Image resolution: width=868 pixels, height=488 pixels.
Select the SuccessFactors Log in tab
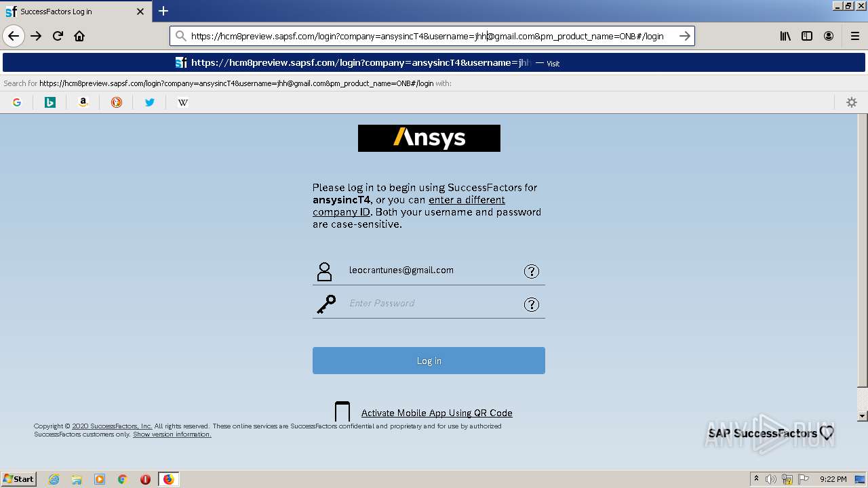coord(76,12)
